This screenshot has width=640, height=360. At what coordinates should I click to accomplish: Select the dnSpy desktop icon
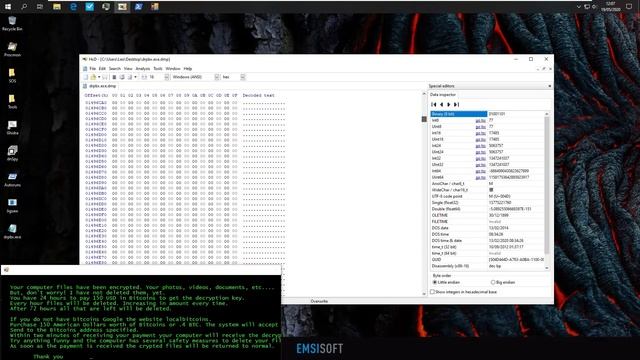(12, 153)
